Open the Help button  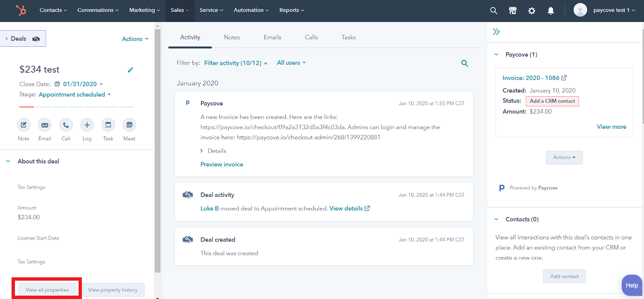point(632,285)
